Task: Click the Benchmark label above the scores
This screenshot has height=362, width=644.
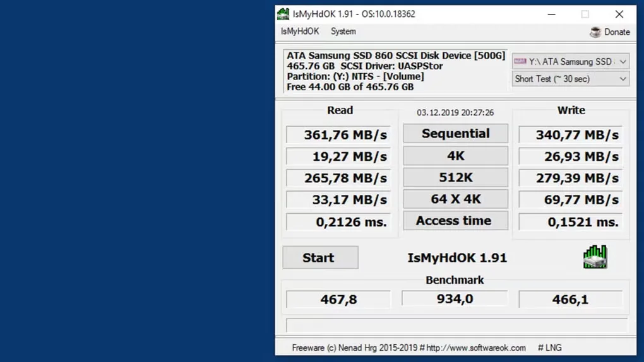Action: coord(455,280)
